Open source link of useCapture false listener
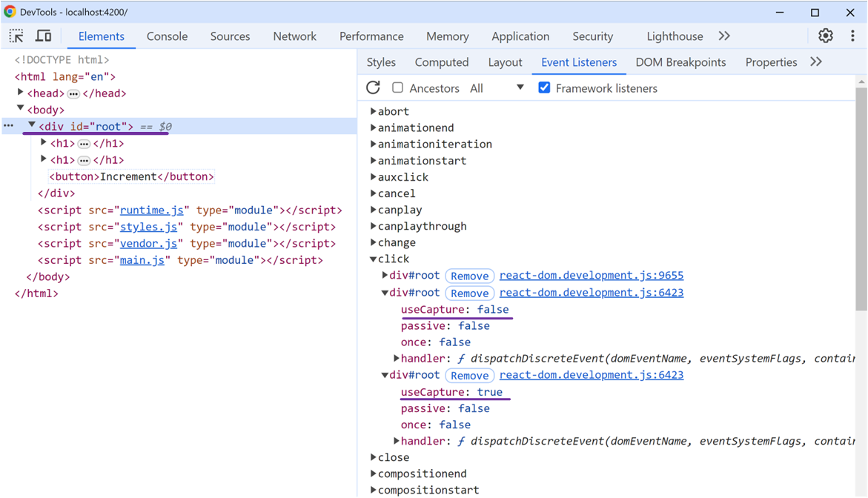Viewport: 868px width, 498px height. coord(592,292)
